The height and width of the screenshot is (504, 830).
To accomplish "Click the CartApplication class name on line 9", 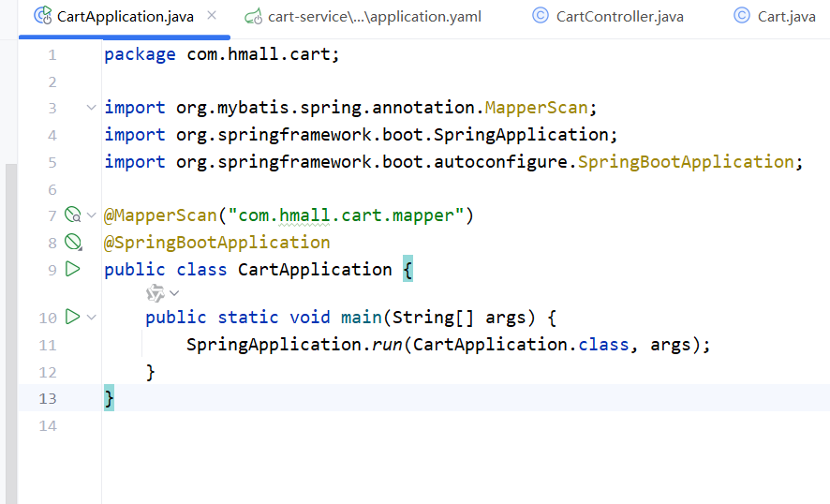I will 315,270.
